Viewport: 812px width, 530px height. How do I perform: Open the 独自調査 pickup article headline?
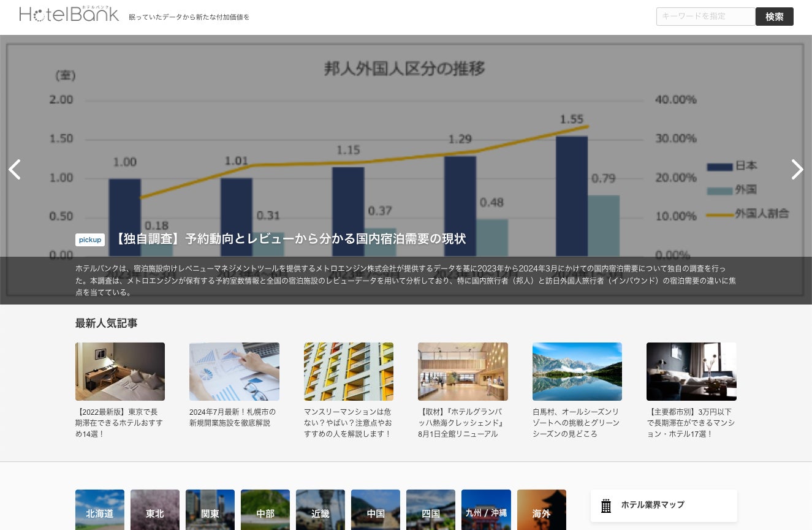tap(290, 239)
